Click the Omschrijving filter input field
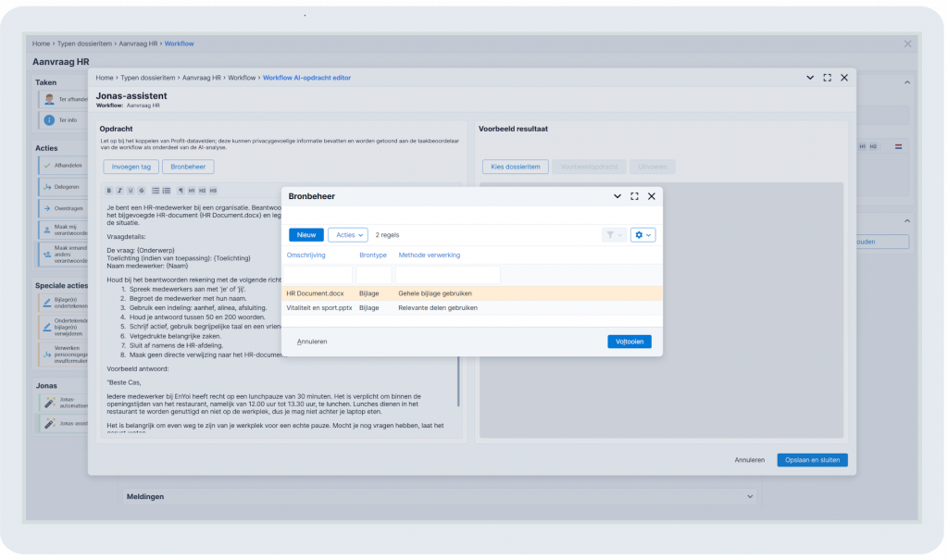Viewport: 948px width, 560px height. [x=318, y=275]
